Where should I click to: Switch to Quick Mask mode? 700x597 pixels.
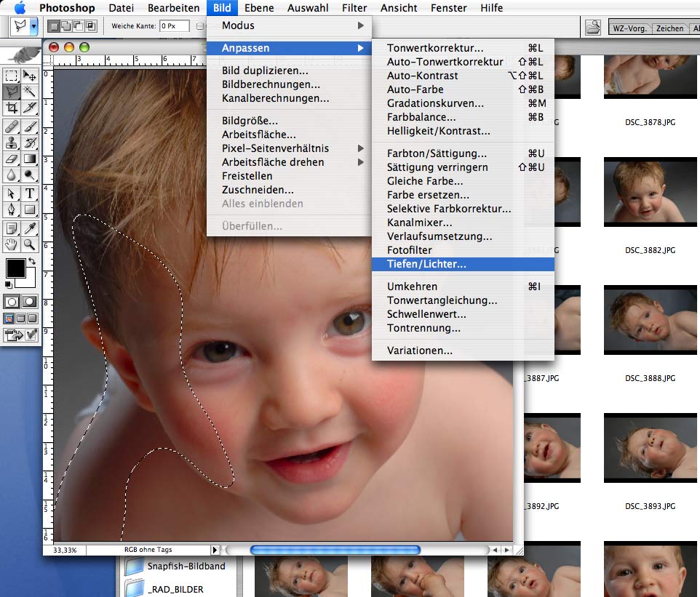coord(30,301)
